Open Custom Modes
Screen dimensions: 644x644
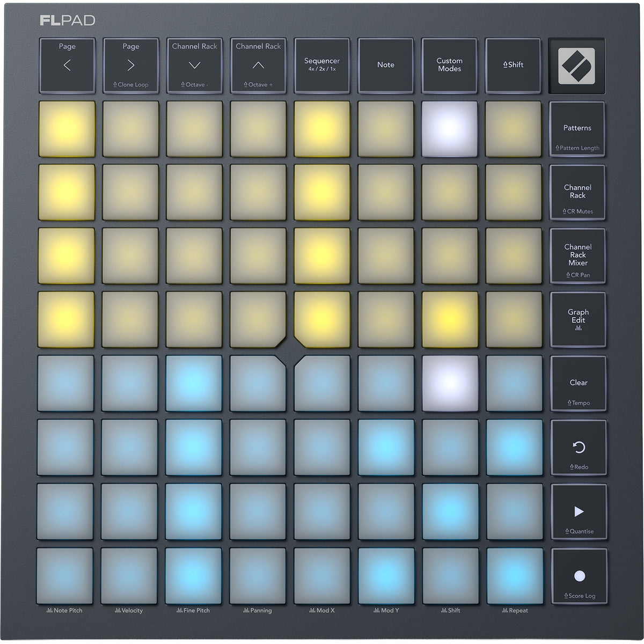click(x=449, y=65)
